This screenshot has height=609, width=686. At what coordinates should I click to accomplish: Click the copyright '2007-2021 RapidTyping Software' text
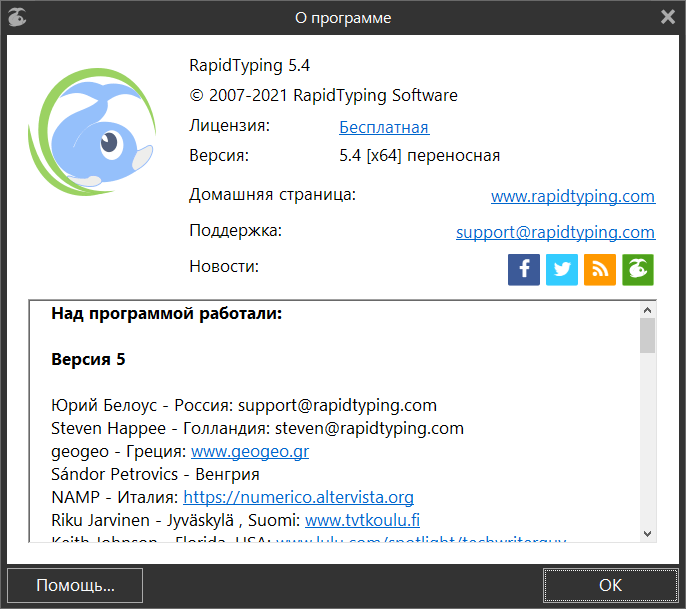[323, 95]
